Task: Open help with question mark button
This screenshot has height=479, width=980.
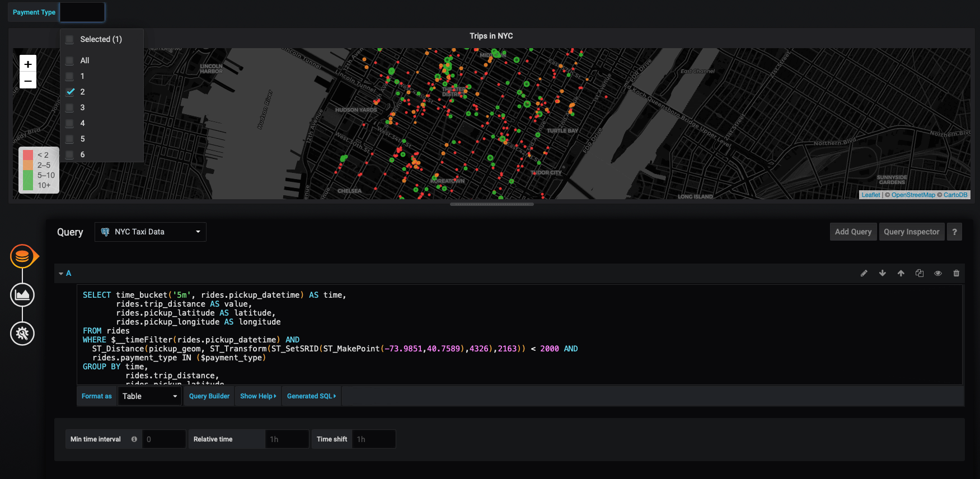Action: [x=955, y=232]
